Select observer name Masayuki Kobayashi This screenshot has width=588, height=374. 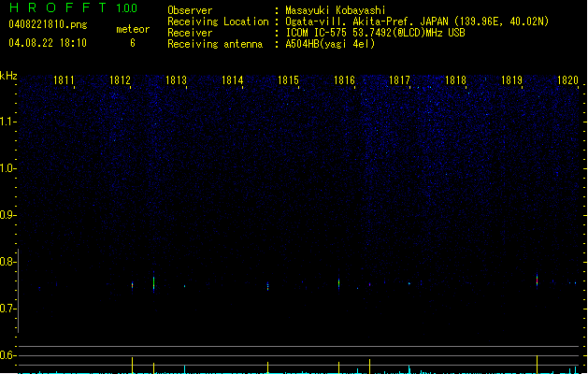click(x=336, y=10)
